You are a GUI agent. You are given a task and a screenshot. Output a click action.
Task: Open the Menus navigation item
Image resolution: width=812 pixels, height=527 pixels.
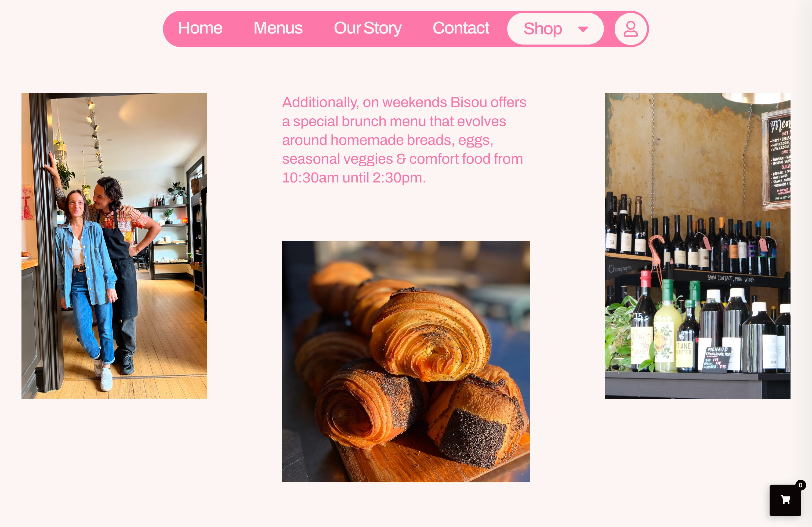point(278,28)
